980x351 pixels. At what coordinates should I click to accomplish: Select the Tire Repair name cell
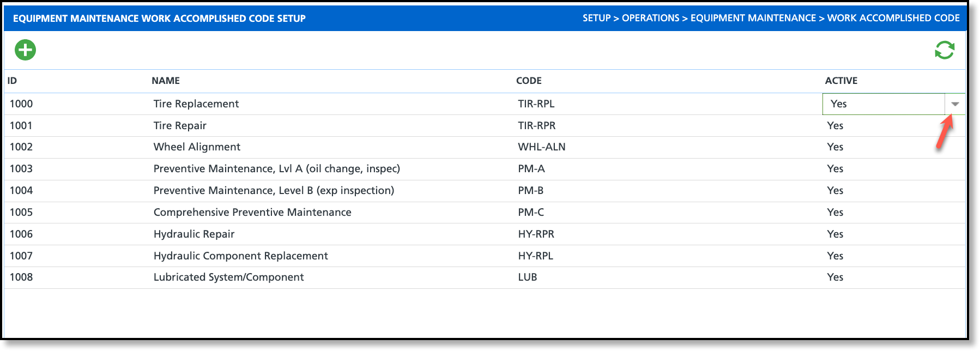(180, 125)
